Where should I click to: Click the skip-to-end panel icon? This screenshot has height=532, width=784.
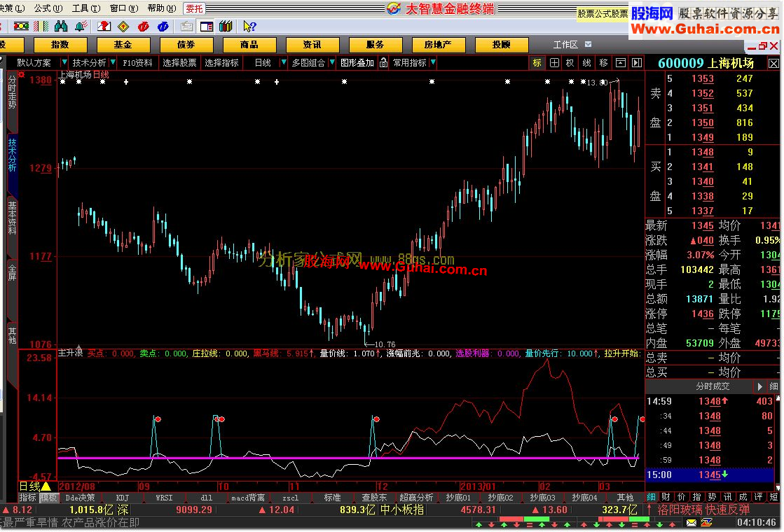tap(637, 62)
